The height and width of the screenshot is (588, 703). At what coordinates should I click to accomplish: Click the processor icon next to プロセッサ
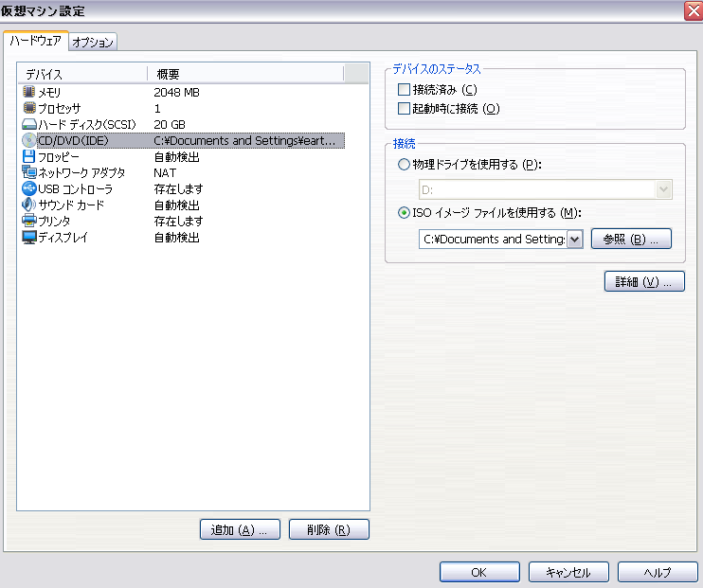28,108
